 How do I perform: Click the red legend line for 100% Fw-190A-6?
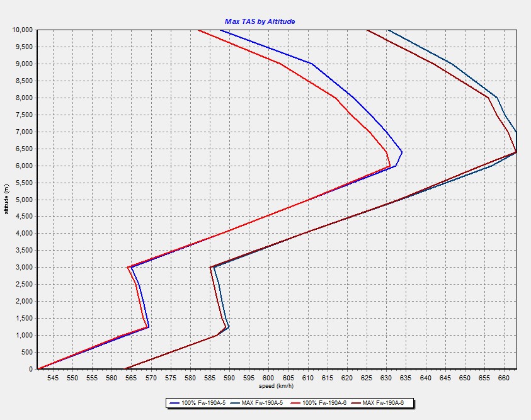[295, 403]
